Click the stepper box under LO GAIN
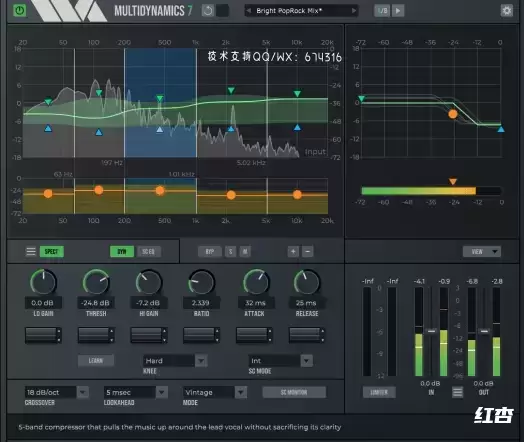 click(43, 335)
